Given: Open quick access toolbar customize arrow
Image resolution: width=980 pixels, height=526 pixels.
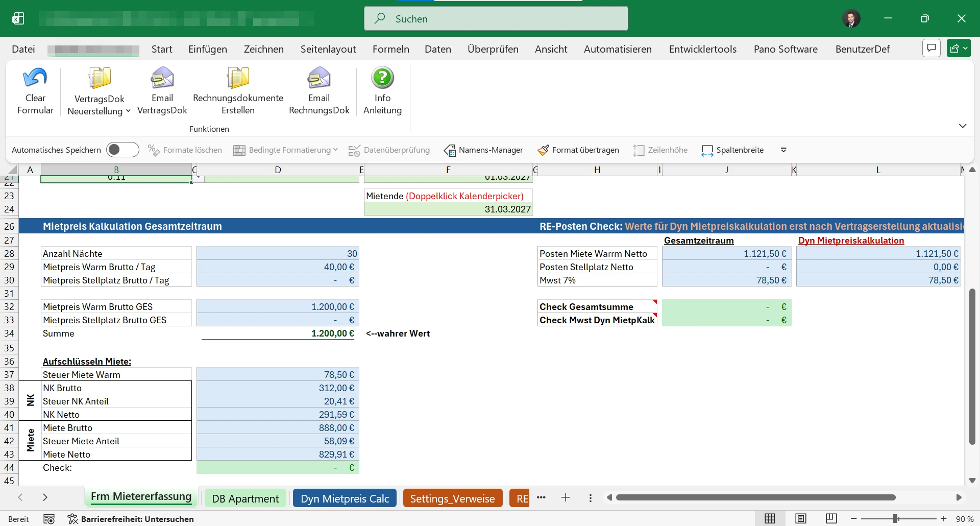Looking at the screenshot, I should pyautogui.click(x=783, y=150).
